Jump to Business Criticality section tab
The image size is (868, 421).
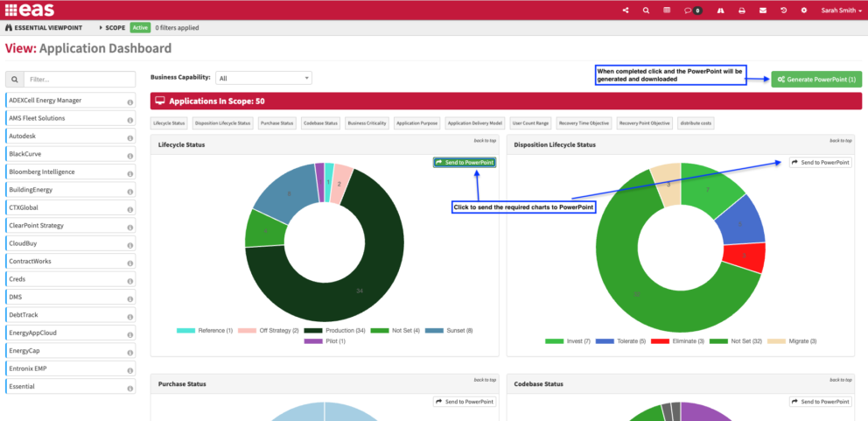tap(368, 123)
